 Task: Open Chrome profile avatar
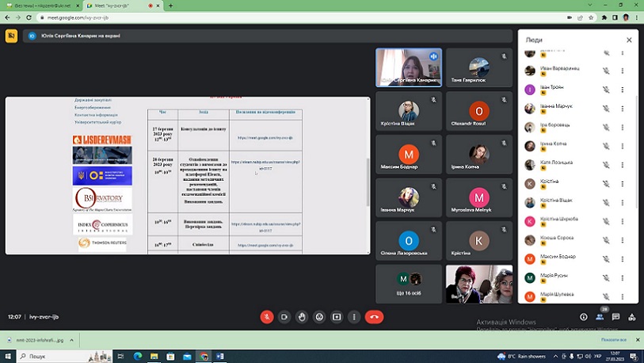tap(626, 17)
